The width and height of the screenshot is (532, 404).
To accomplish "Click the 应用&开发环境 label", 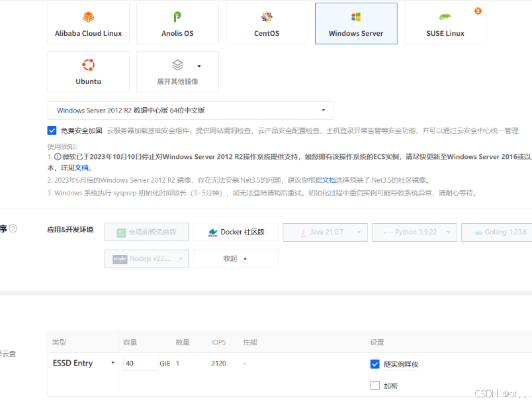I will pos(70,230).
